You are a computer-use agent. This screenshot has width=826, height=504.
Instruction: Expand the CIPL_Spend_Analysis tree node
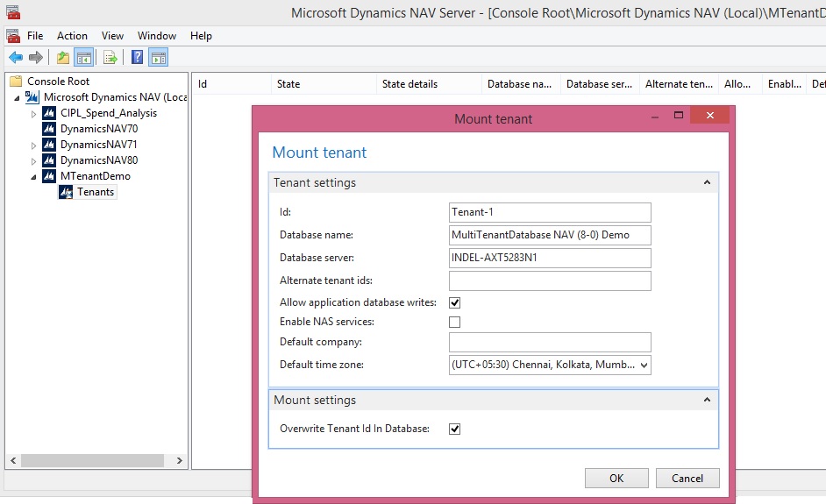point(34,114)
